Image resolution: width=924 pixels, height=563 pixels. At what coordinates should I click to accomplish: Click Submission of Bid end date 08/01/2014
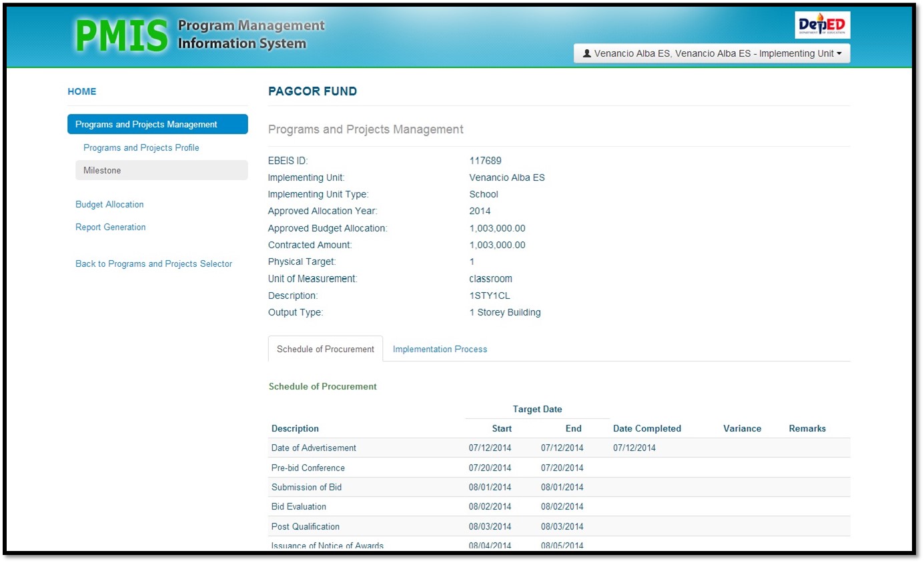click(562, 487)
